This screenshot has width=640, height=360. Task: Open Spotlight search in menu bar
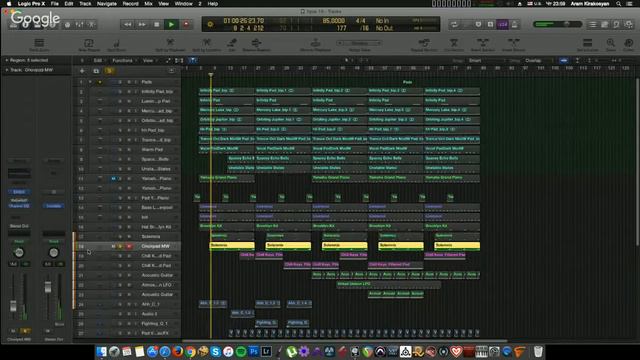pyautogui.click(x=619, y=4)
